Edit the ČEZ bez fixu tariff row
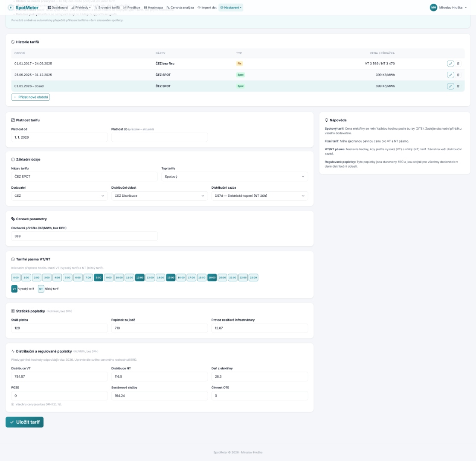The width and height of the screenshot is (476, 461). click(x=450, y=64)
